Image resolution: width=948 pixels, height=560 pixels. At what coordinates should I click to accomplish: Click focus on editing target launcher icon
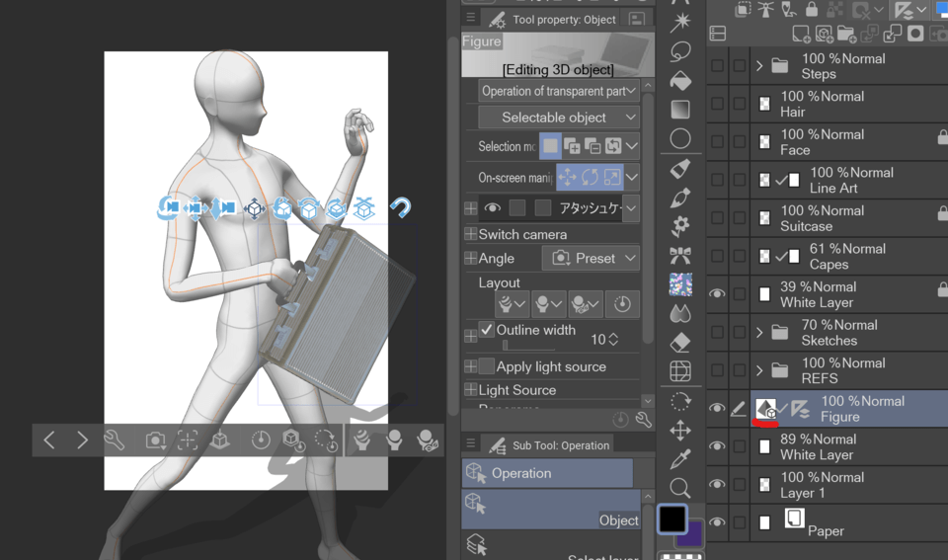188,440
